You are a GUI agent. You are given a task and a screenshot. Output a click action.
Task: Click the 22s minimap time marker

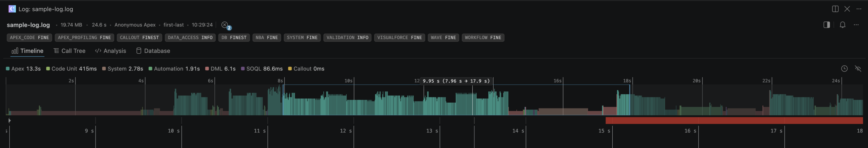(766, 81)
